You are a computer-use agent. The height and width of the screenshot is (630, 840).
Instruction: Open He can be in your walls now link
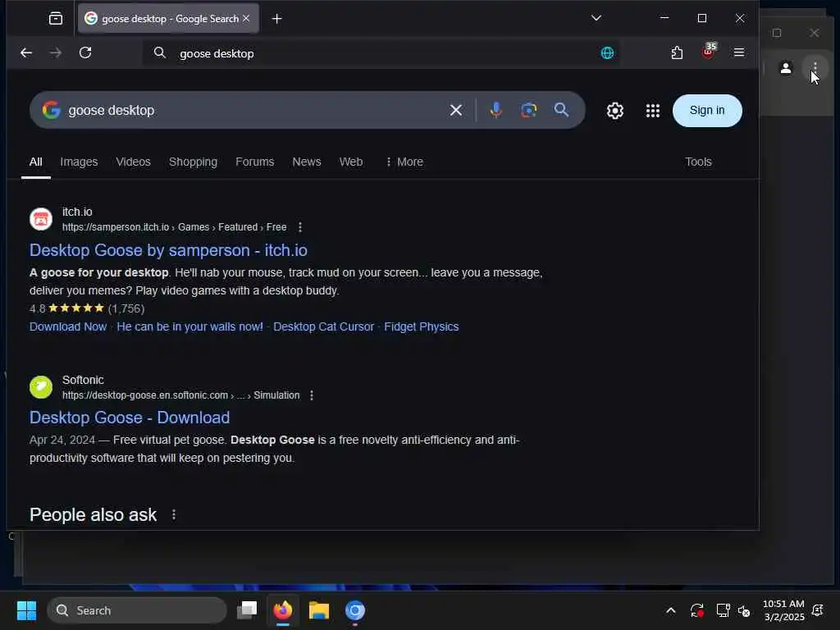pyautogui.click(x=189, y=326)
